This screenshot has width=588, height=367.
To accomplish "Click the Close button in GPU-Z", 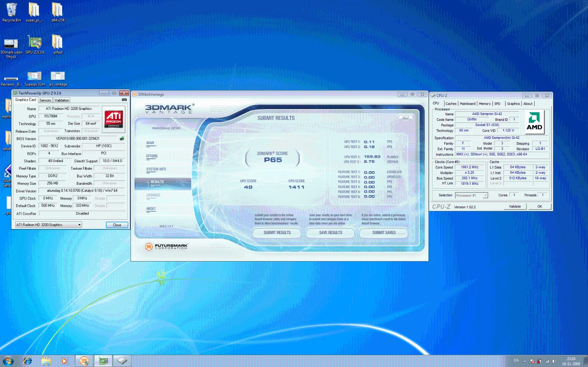I will (x=117, y=225).
